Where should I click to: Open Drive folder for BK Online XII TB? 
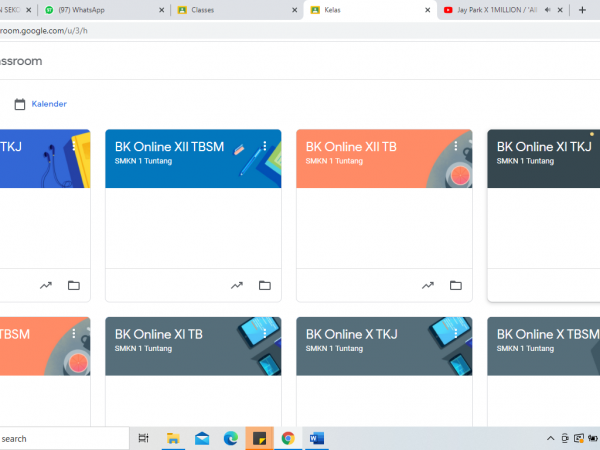coord(456,285)
